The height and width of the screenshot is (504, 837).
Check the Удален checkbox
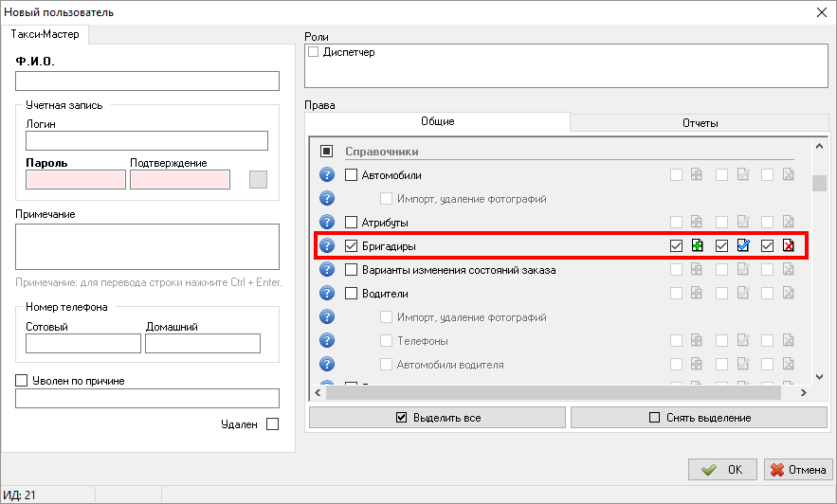273,424
